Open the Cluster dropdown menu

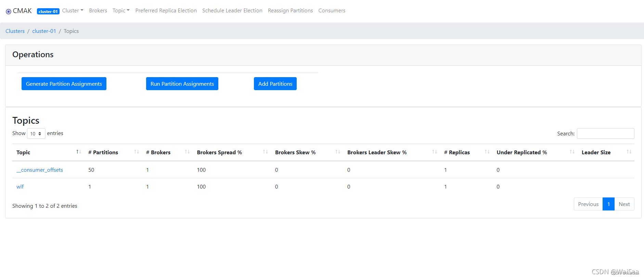pyautogui.click(x=73, y=11)
